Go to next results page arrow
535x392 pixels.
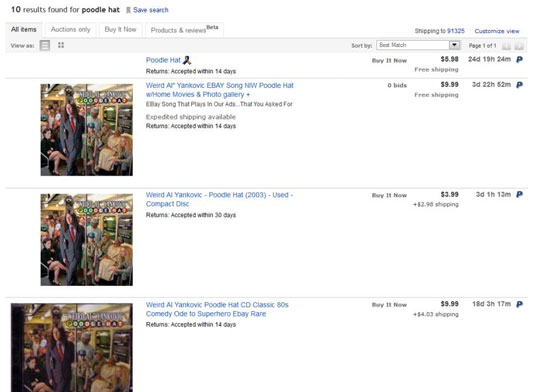coord(519,46)
